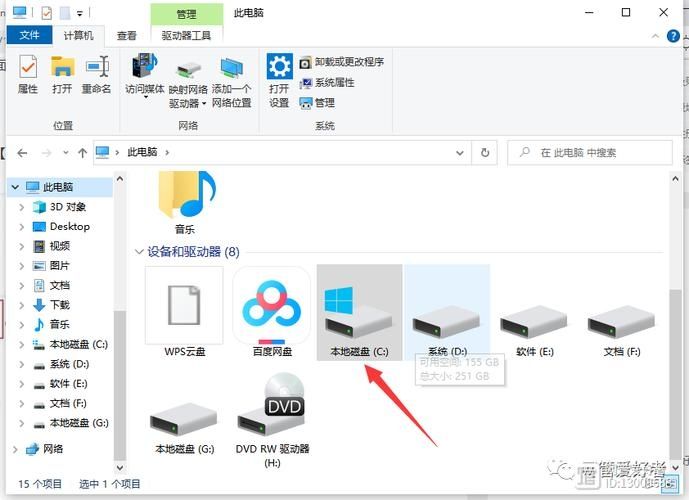689x500 pixels.
Task: Open the Properties (属性) ribbon icon
Action: (28, 74)
